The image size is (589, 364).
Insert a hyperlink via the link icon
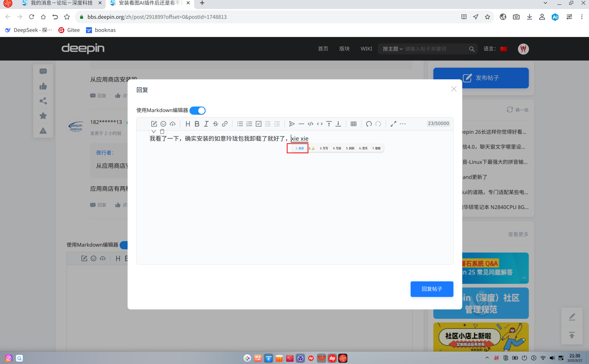pos(225,124)
